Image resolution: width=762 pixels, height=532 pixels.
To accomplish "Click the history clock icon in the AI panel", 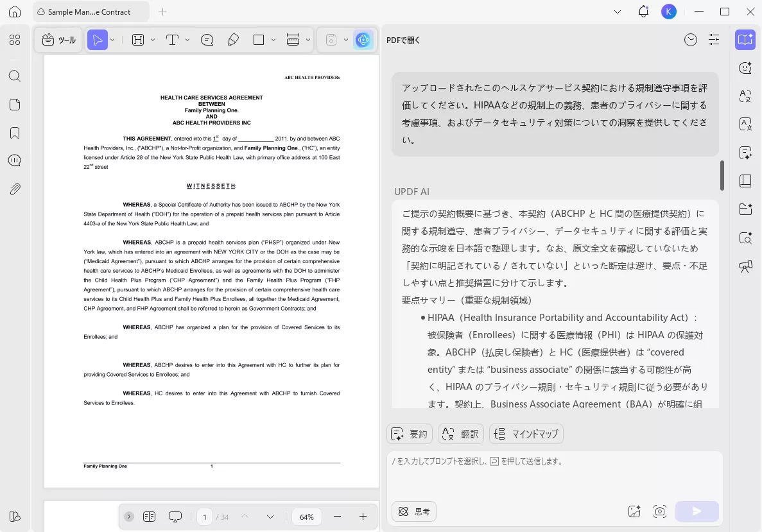I will 691,40.
